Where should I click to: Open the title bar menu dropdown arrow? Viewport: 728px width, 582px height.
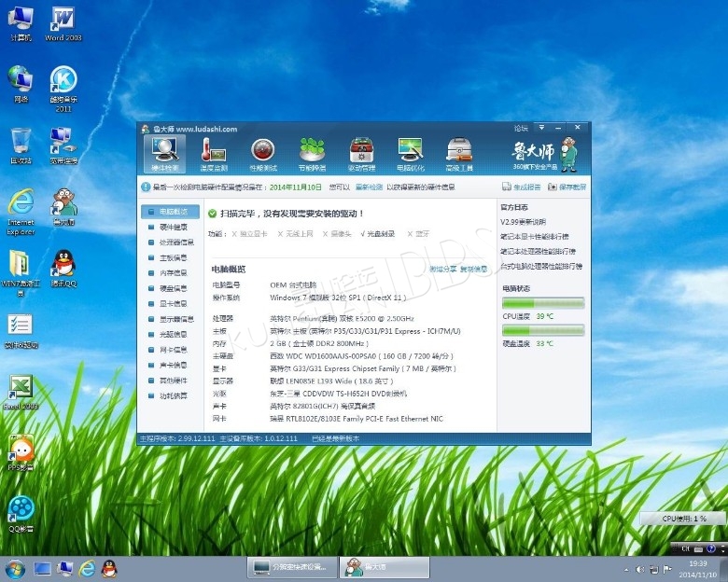(541, 127)
